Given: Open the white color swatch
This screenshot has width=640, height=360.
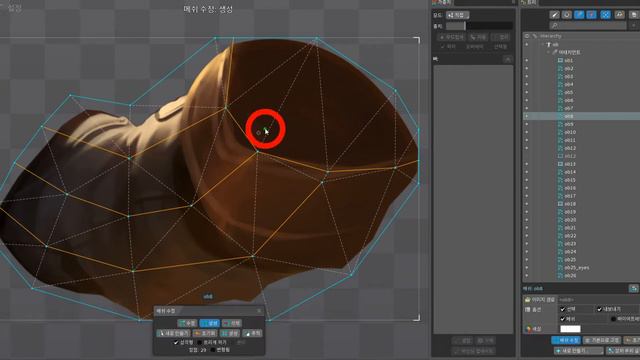Looking at the screenshot, I should tap(570, 329).
